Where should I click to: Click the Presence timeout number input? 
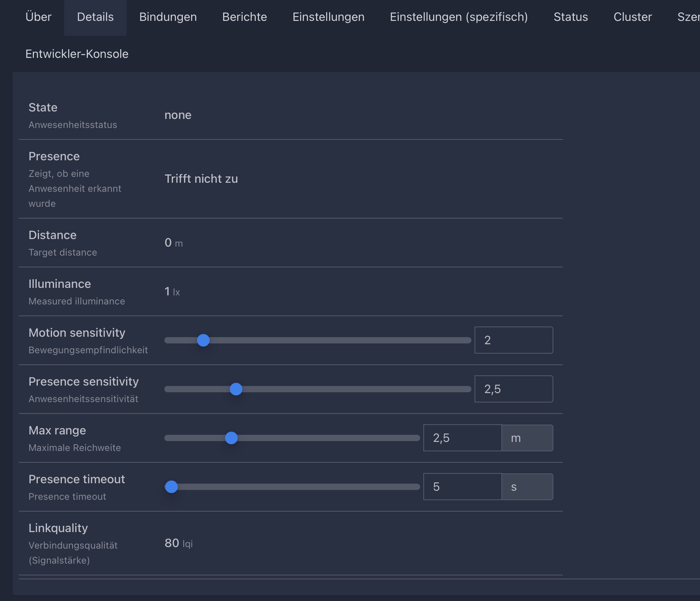(x=462, y=487)
